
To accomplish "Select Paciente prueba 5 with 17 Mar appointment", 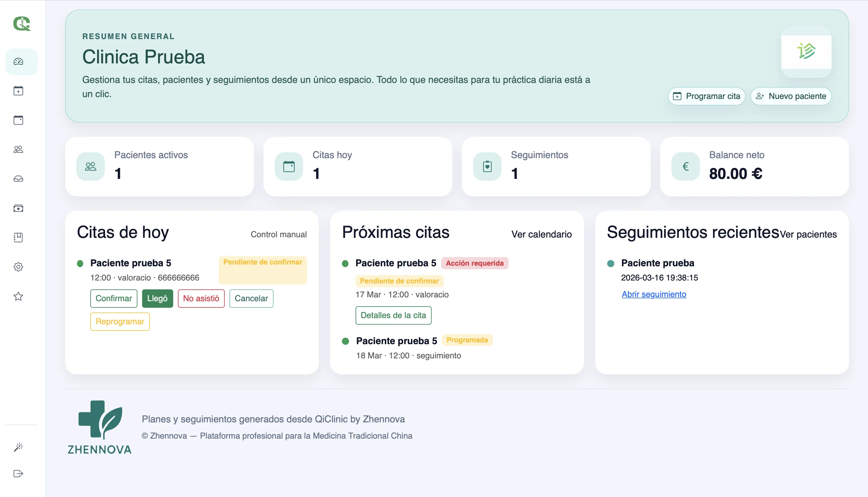I will [396, 263].
